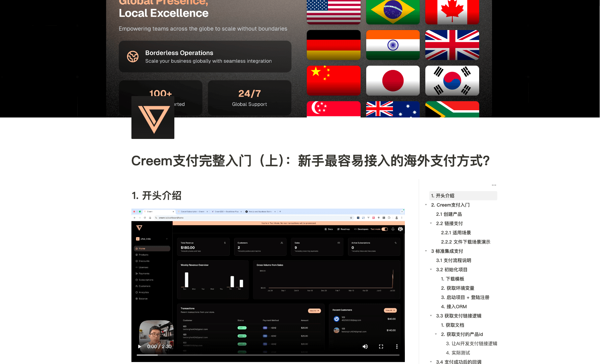Navigate to '2.2.1 适用场景' in outline
Screen dimensions: 600x364
click(x=456, y=233)
